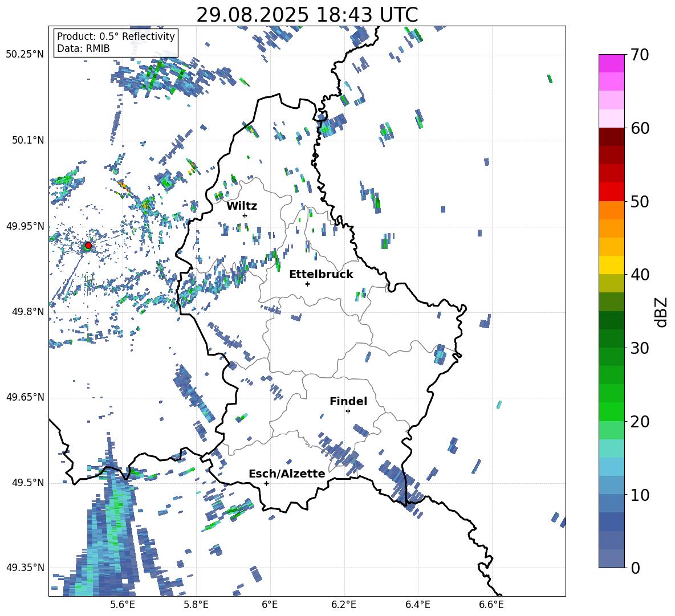Screen dimensions: 675x616
Task: Click the 49.8°N latitude label
Action: click(28, 312)
